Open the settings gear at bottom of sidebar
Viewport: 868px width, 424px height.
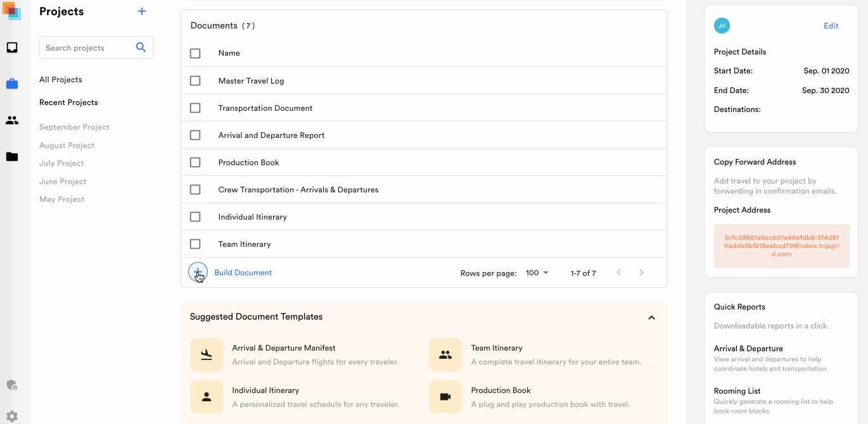coord(11,415)
